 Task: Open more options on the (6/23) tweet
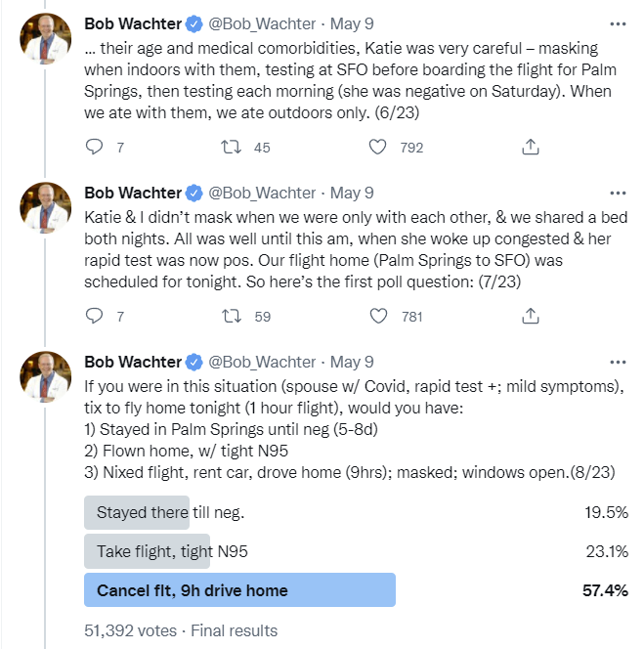pos(618,24)
